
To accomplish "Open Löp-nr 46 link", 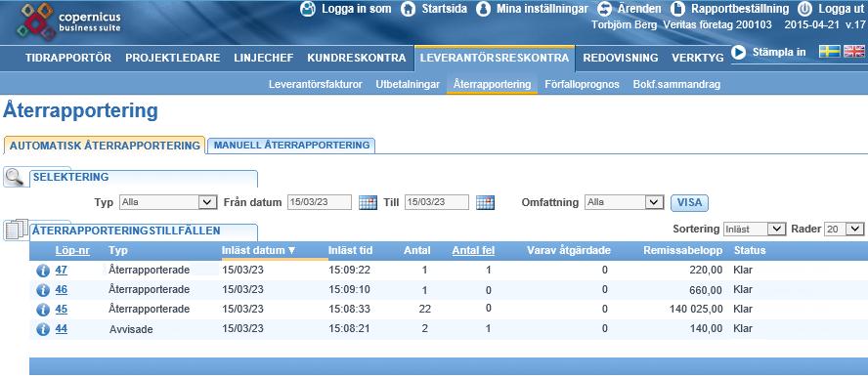I will pyautogui.click(x=62, y=289).
